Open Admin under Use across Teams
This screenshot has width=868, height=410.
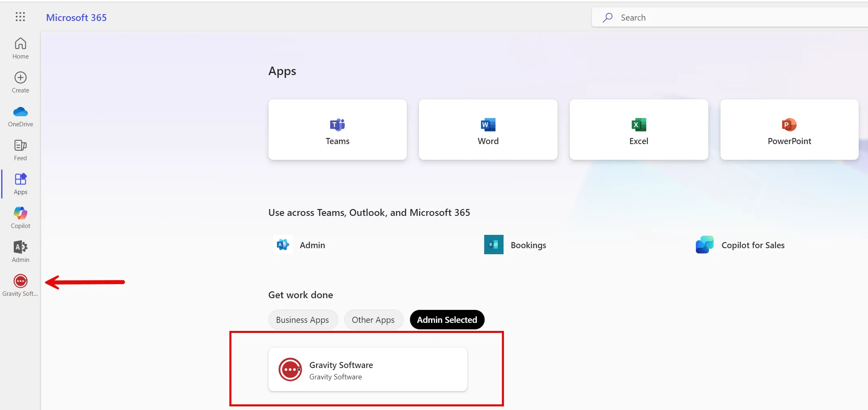tap(299, 245)
